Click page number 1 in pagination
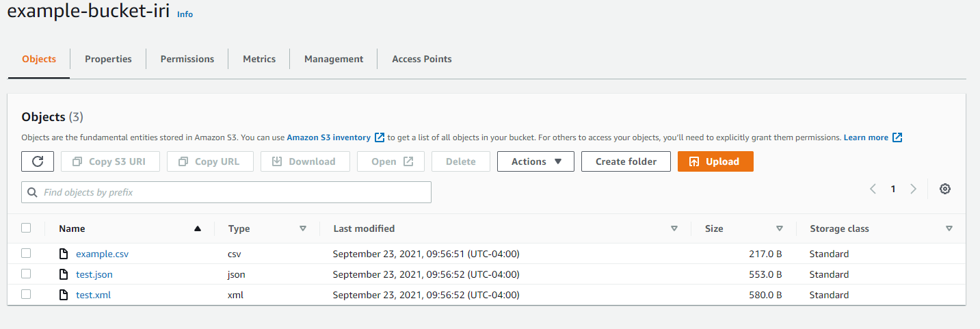Viewport: 980px width, 329px height. coord(893,189)
